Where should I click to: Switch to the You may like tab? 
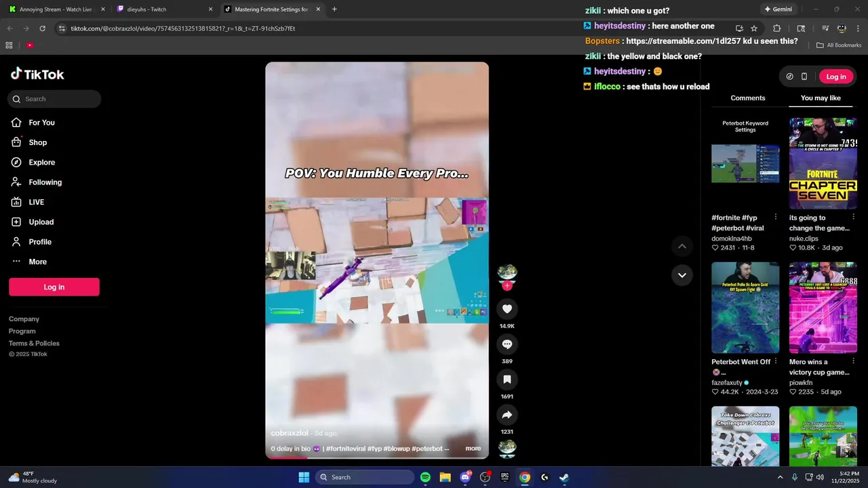pyautogui.click(x=821, y=98)
